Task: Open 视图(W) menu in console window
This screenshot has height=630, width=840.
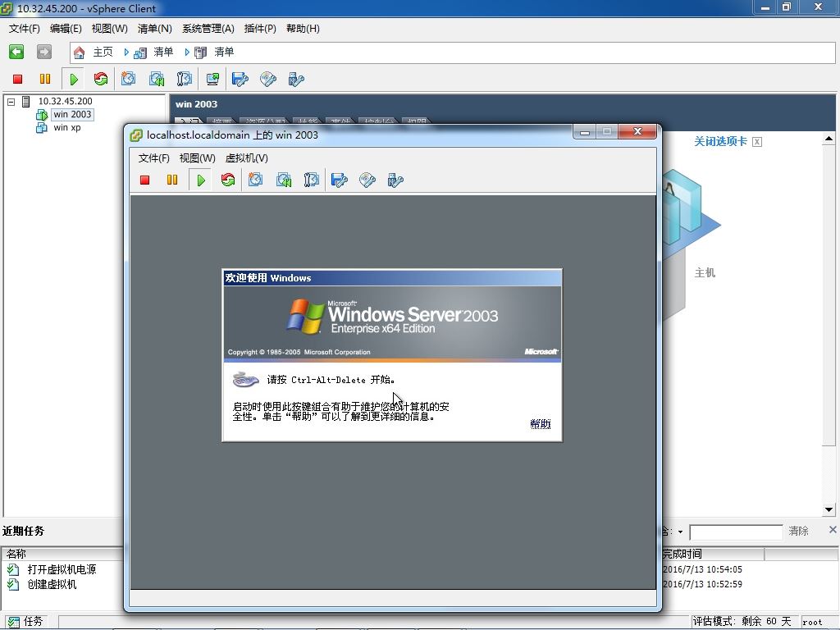Action: click(x=197, y=158)
